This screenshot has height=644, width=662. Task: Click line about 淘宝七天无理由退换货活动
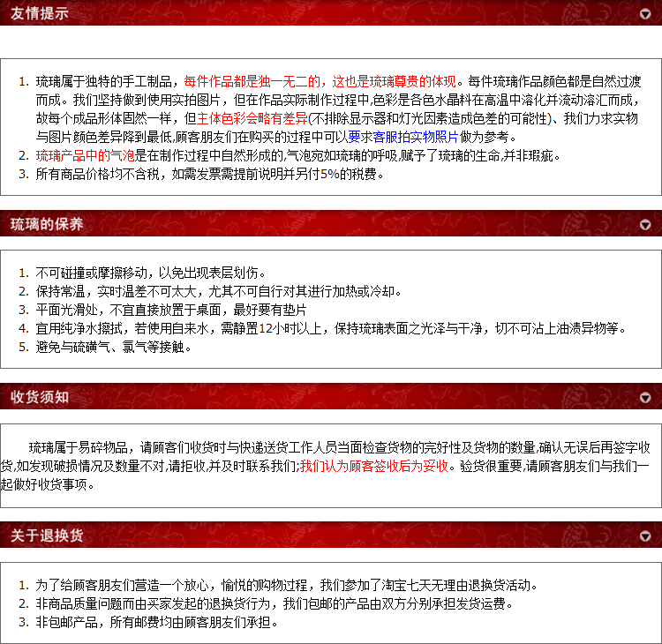pyautogui.click(x=287, y=586)
